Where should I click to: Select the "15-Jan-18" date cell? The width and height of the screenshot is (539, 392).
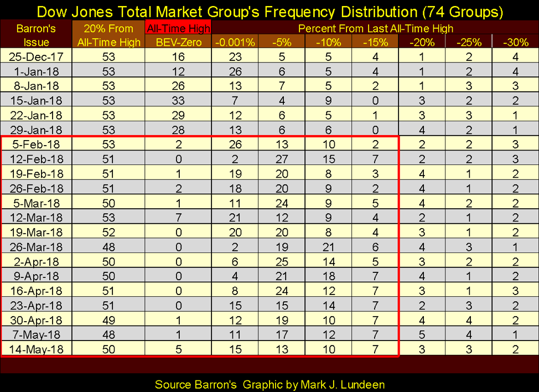click(36, 100)
